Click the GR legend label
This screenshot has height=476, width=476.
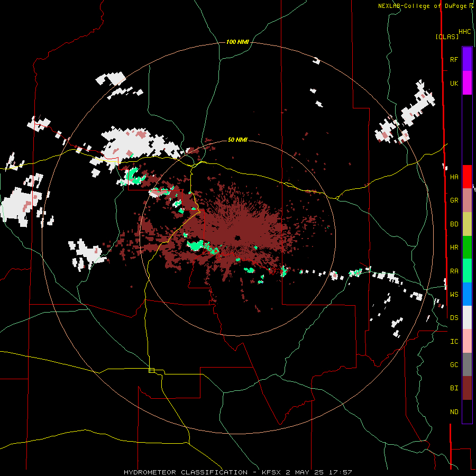pos(454,200)
